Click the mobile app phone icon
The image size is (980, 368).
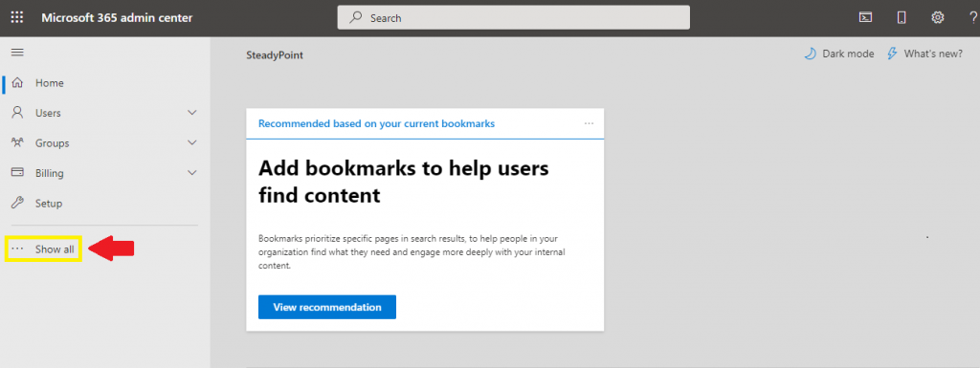[x=902, y=17]
